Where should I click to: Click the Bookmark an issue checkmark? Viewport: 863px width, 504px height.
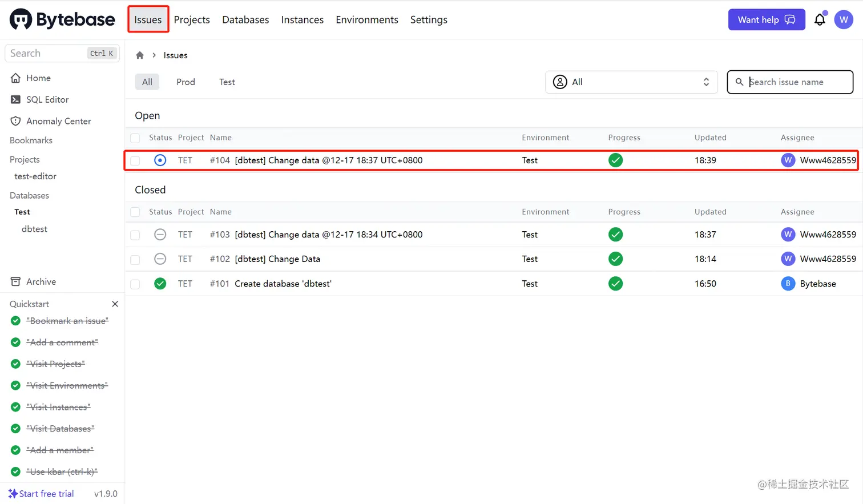click(x=15, y=321)
